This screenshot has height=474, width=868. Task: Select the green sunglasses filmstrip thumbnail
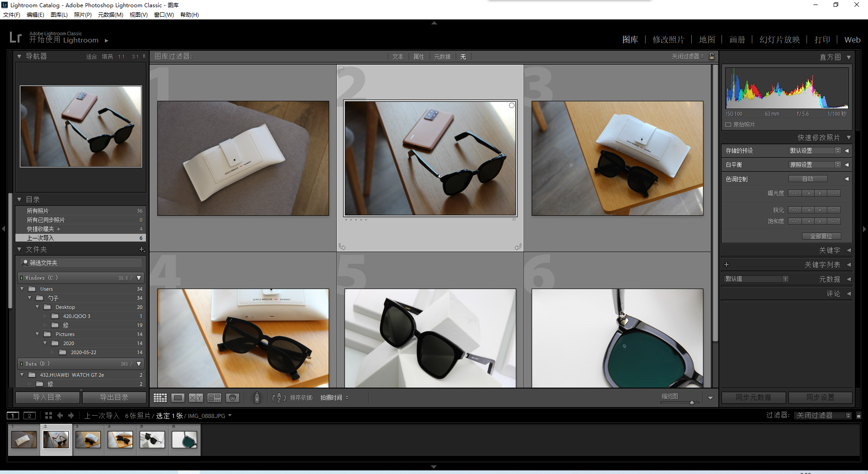pos(184,439)
